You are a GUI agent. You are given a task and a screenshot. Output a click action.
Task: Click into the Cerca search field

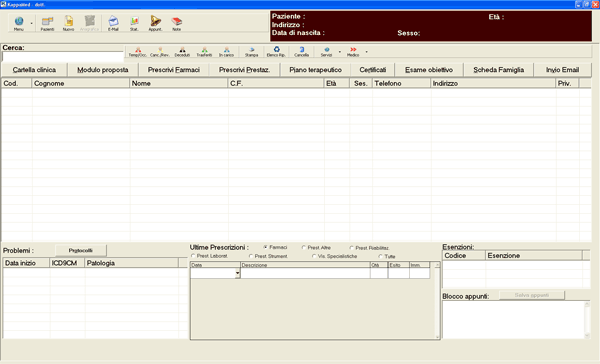coord(63,57)
